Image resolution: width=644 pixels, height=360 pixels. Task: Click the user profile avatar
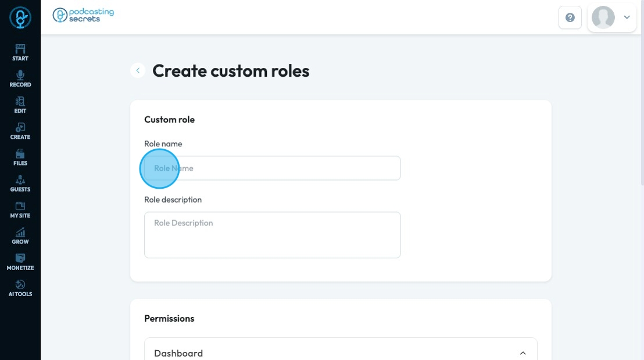[x=603, y=17]
